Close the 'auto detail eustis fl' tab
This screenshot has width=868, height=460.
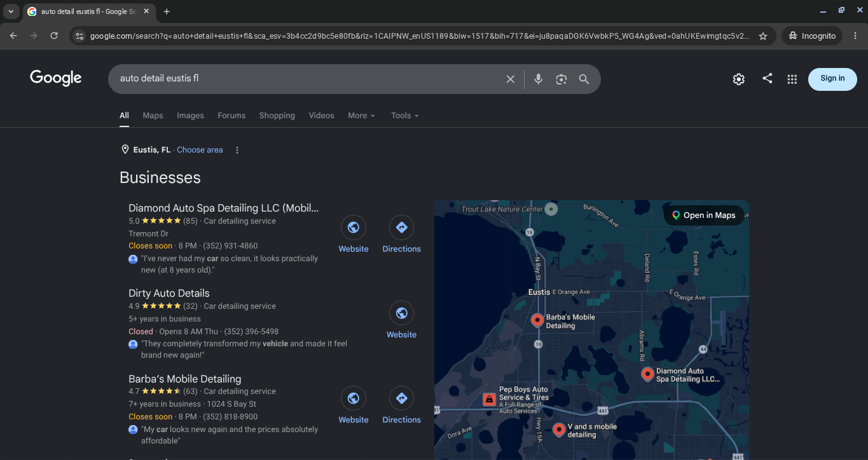tap(146, 11)
